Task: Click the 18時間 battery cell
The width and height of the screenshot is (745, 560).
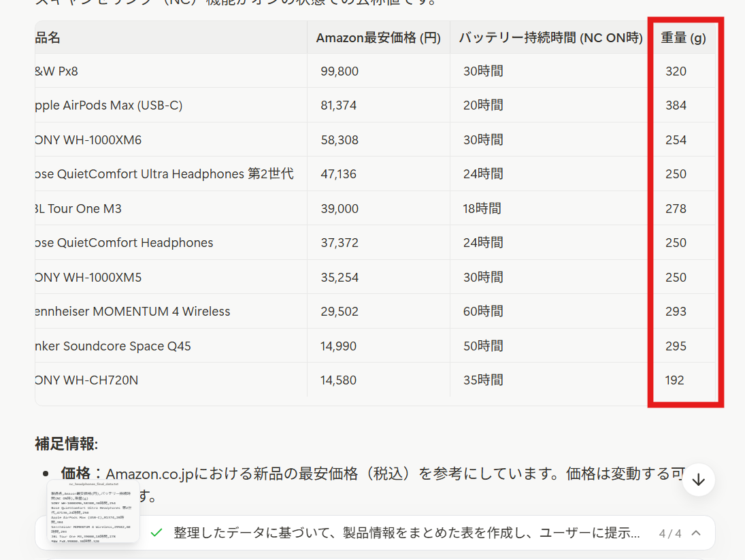Action: pos(482,208)
